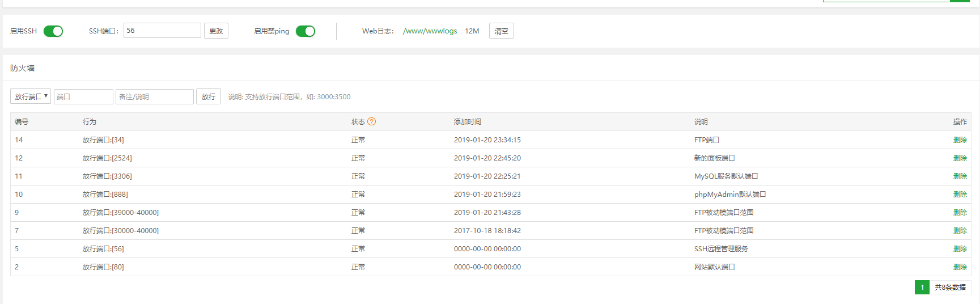Image resolution: width=980 pixels, height=304 pixels.
Task: Click the timestamp 2017-10-18 18:18:42
Action: coord(487,231)
